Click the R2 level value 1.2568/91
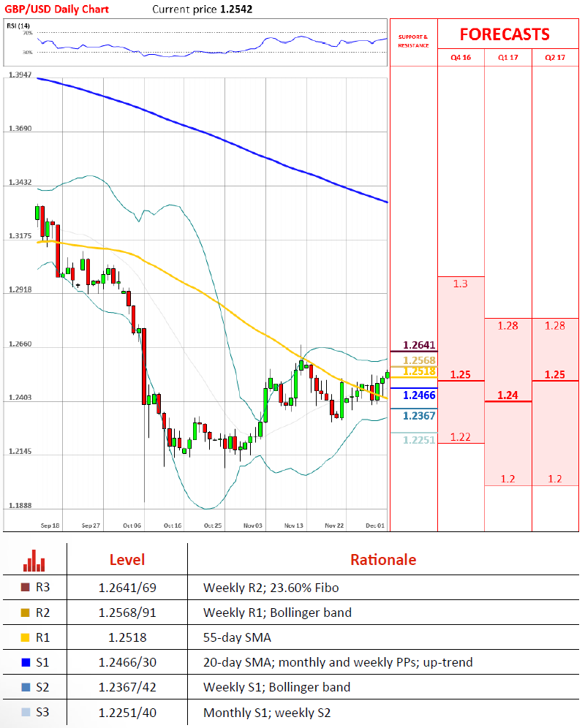Image resolution: width=585 pixels, height=728 pixels. pyautogui.click(x=127, y=613)
